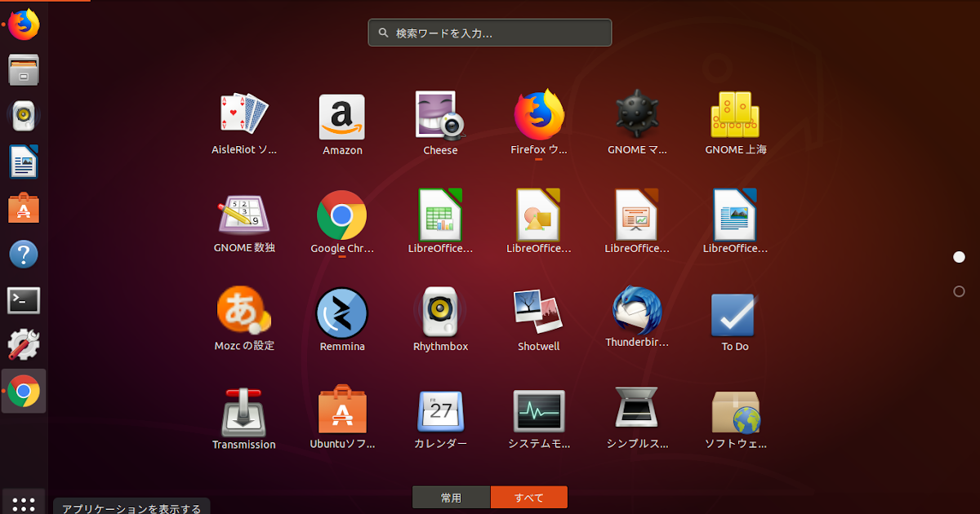Select the すべて (all) tab
Screen dimensions: 980x514
[529, 498]
